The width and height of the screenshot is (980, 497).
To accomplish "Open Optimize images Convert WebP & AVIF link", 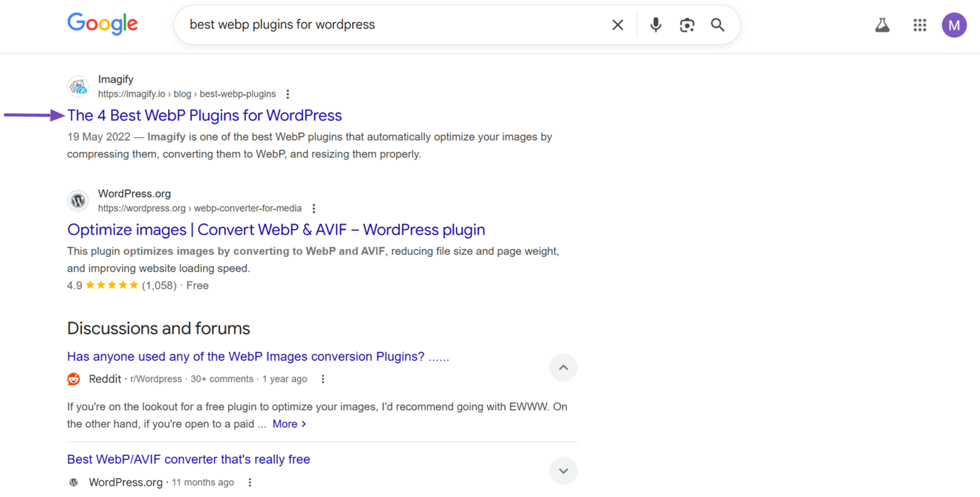I will 276,230.
